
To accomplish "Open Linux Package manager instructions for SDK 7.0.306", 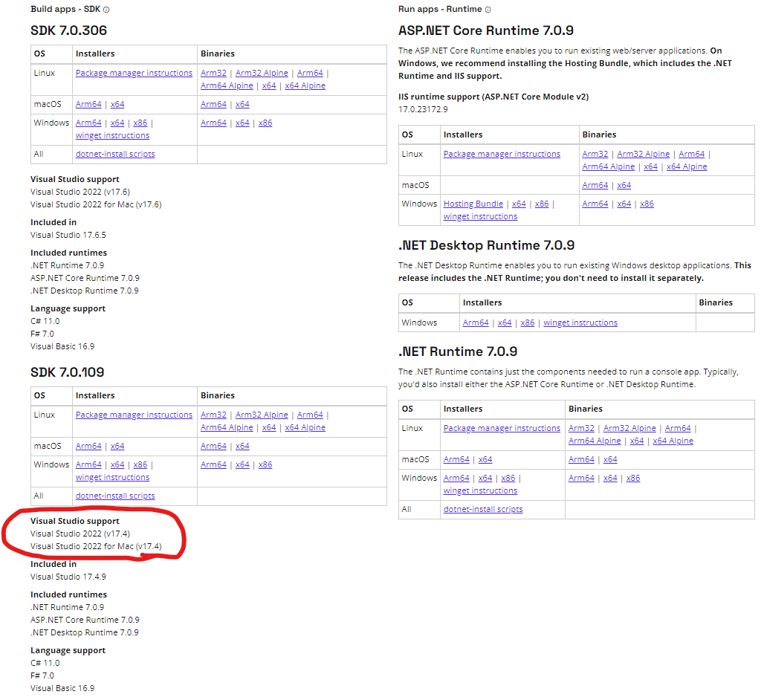I will coord(134,73).
